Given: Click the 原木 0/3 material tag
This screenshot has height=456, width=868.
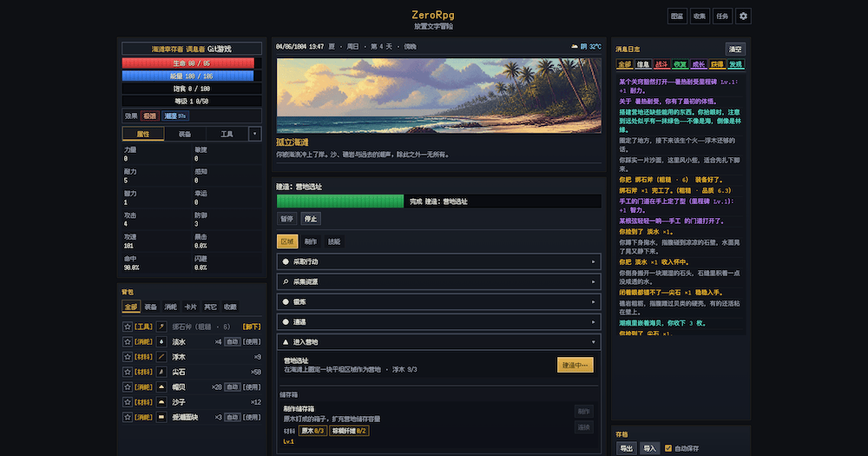Looking at the screenshot, I should point(312,431).
